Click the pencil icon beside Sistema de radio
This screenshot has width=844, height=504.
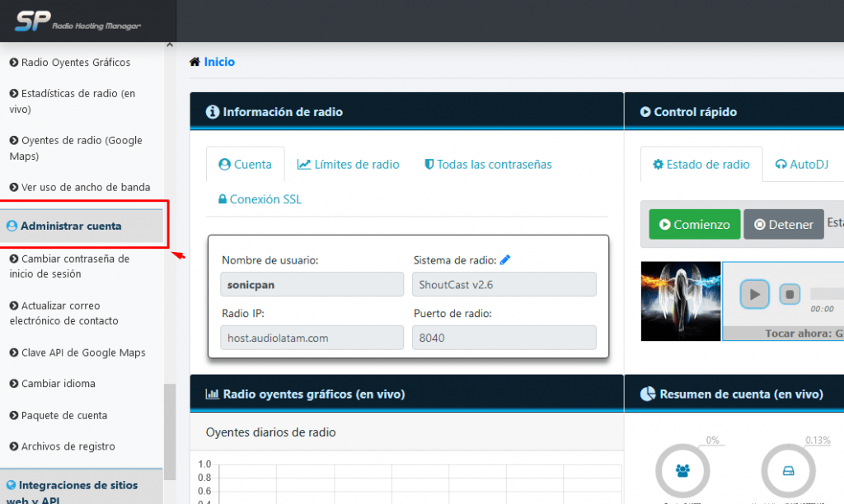click(505, 260)
